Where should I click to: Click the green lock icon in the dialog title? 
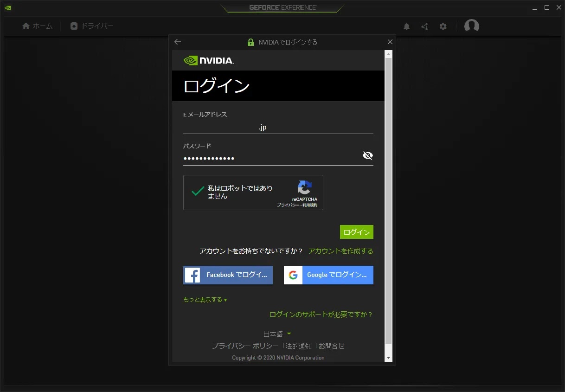[250, 42]
